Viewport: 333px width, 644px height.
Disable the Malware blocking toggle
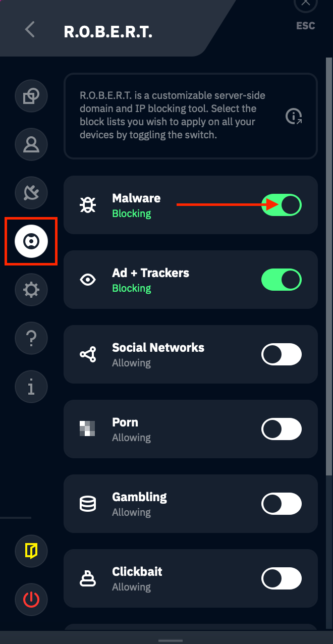[282, 205]
